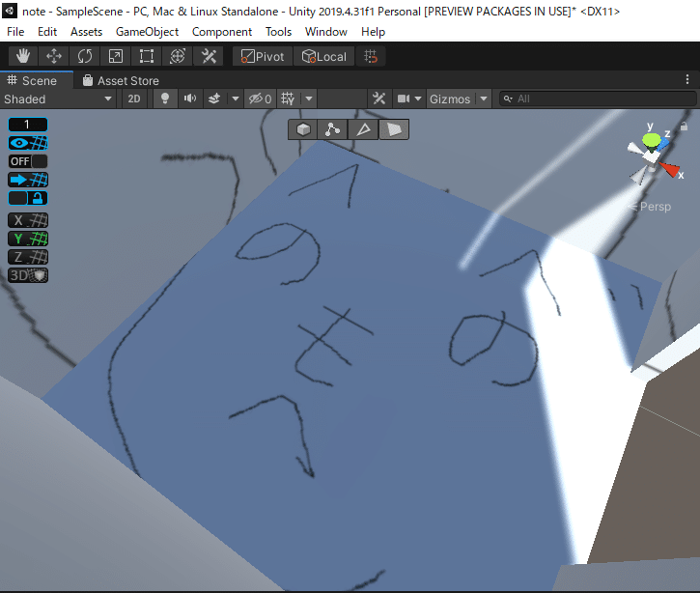This screenshot has height=593, width=700.
Task: Toggle hidden objects visibility counter
Action: (x=260, y=99)
